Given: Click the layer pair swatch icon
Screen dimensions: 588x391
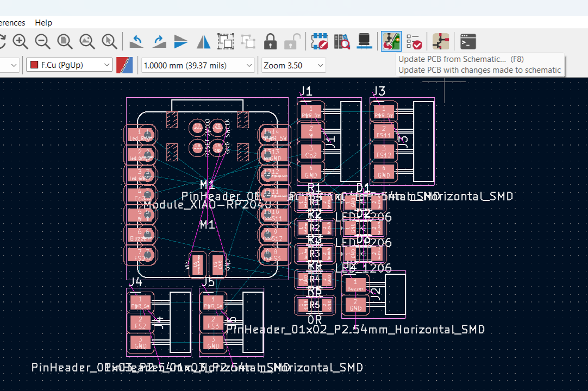Looking at the screenshot, I should point(124,65).
